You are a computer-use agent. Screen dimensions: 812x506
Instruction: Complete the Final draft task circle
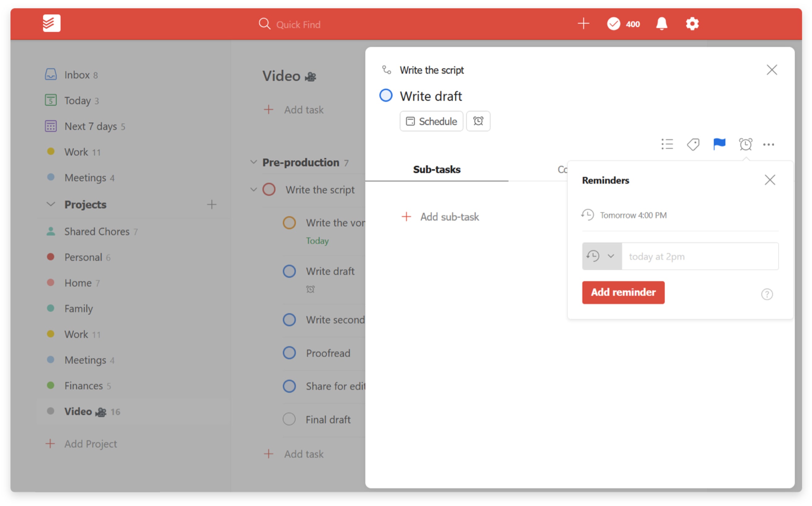coord(289,419)
